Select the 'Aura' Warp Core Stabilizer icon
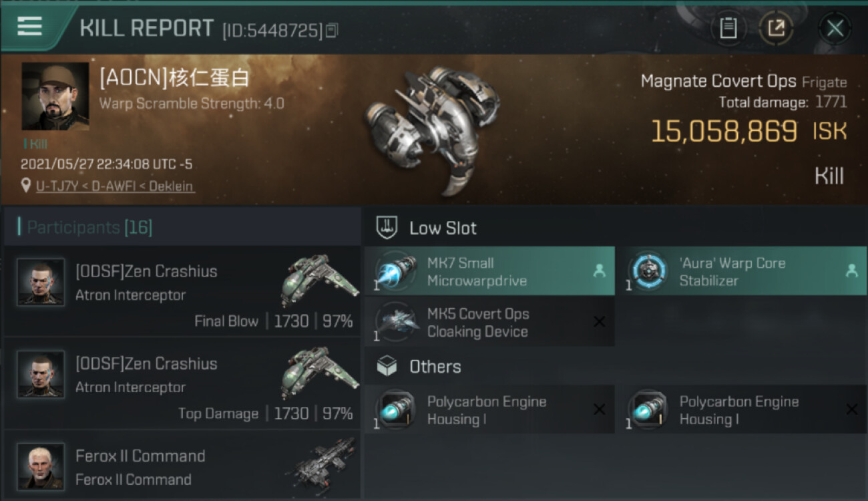 coord(648,271)
